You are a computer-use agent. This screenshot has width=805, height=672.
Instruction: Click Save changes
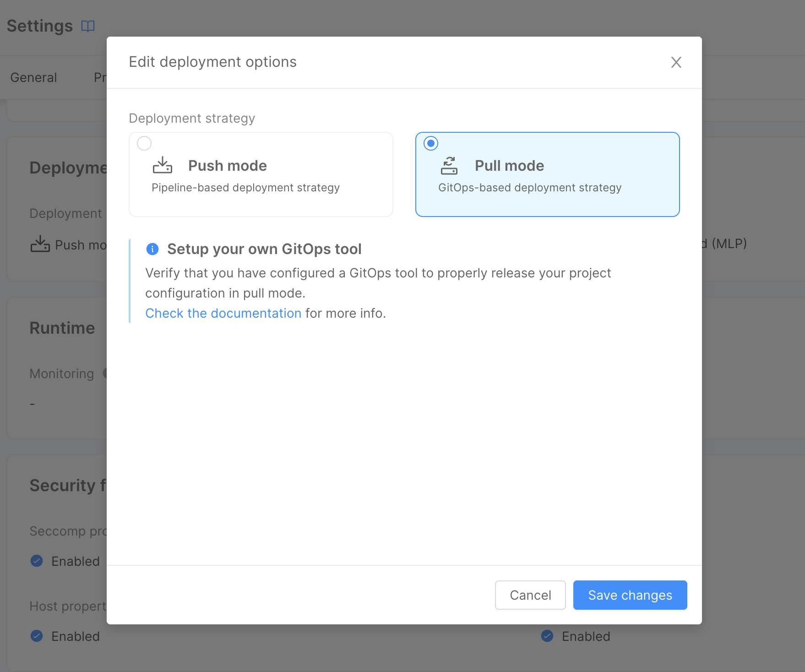pos(630,595)
